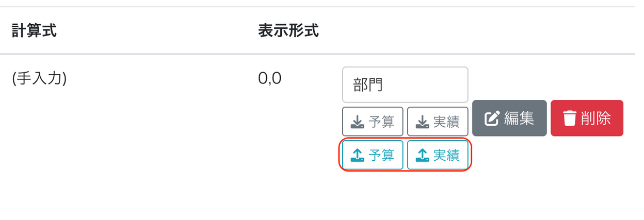Image resolution: width=644 pixels, height=220 pixels.
Task: Click download icon on gray 実績 button
Action: point(423,122)
